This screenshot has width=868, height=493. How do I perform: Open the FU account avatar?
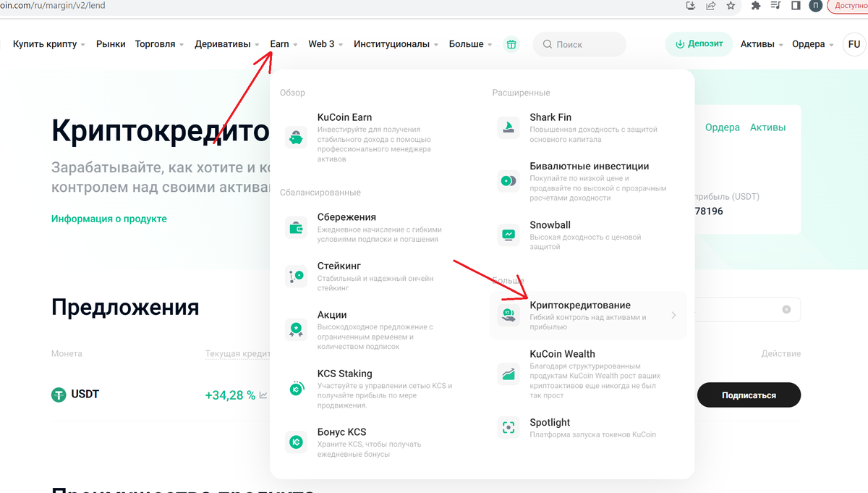pyautogui.click(x=854, y=44)
